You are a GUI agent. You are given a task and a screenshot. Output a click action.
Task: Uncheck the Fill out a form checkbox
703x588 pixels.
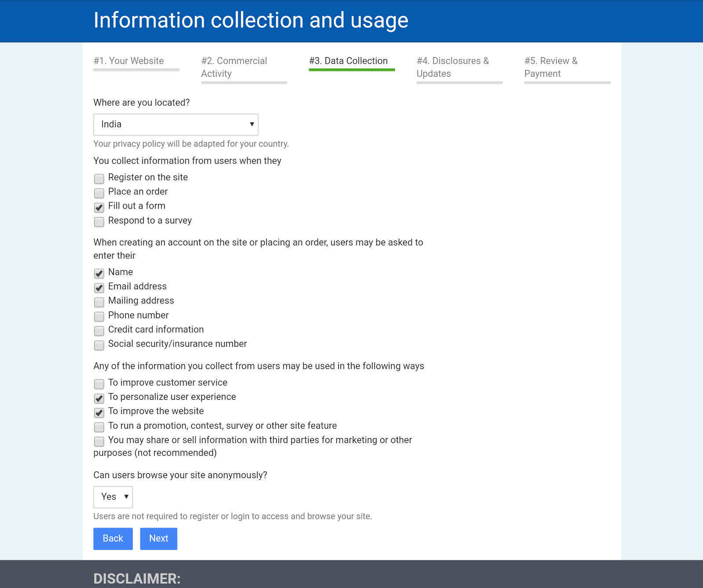click(99, 207)
